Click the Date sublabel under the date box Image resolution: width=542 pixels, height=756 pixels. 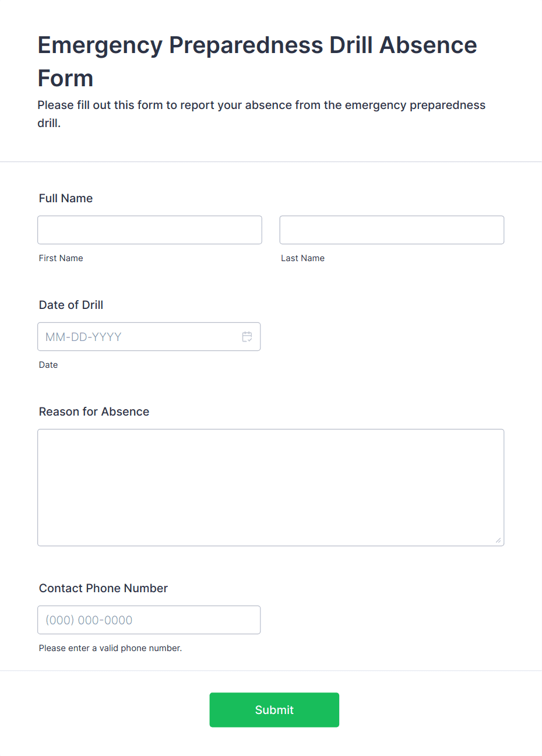[x=48, y=365]
